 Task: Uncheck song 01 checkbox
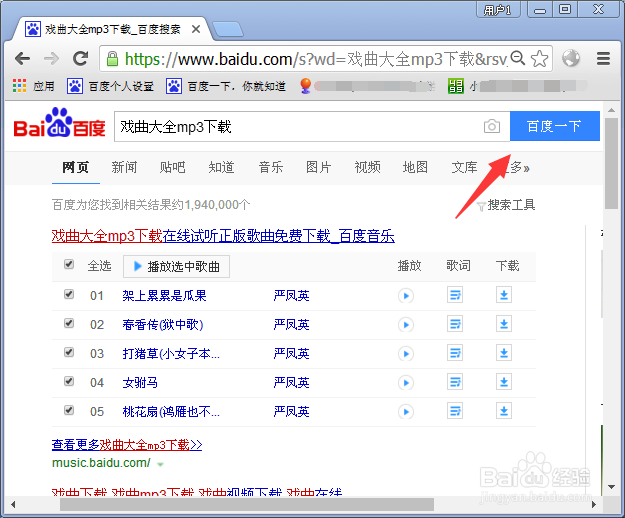coord(69,294)
